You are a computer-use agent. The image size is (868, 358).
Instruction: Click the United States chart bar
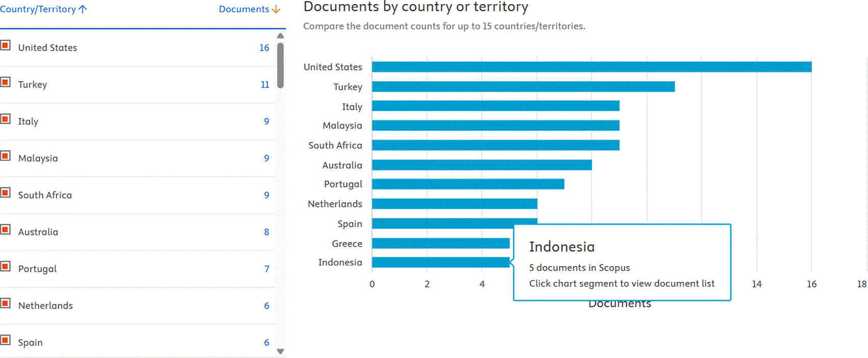(x=591, y=67)
